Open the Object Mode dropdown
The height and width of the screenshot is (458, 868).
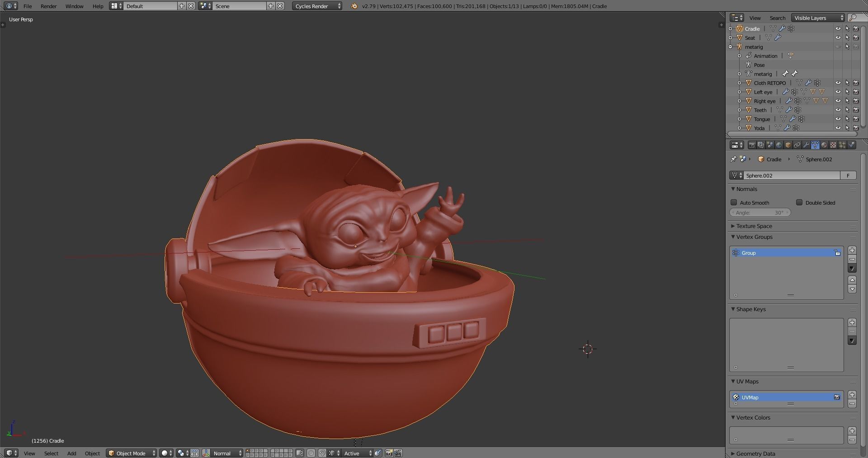coord(131,453)
